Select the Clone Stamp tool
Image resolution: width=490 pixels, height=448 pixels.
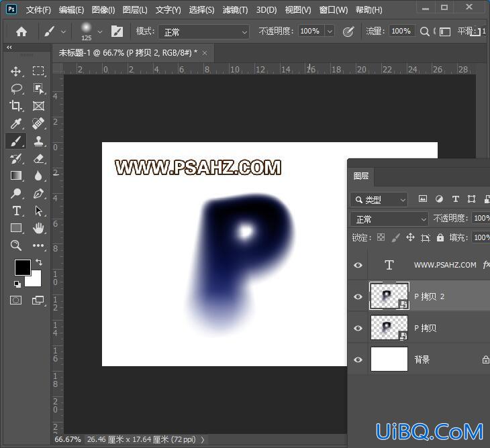click(38, 141)
